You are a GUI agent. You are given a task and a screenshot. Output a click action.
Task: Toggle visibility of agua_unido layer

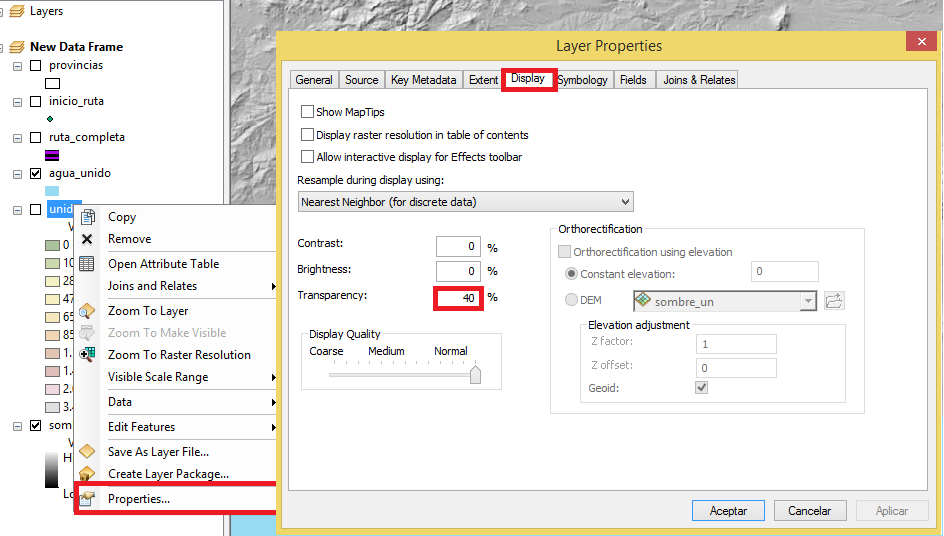click(x=36, y=173)
